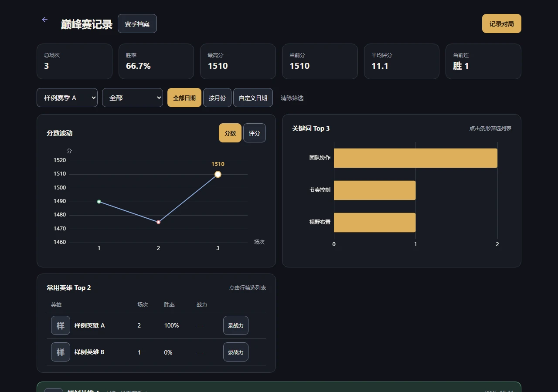Click the 战力 column header
558x392 pixels.
click(x=202, y=305)
